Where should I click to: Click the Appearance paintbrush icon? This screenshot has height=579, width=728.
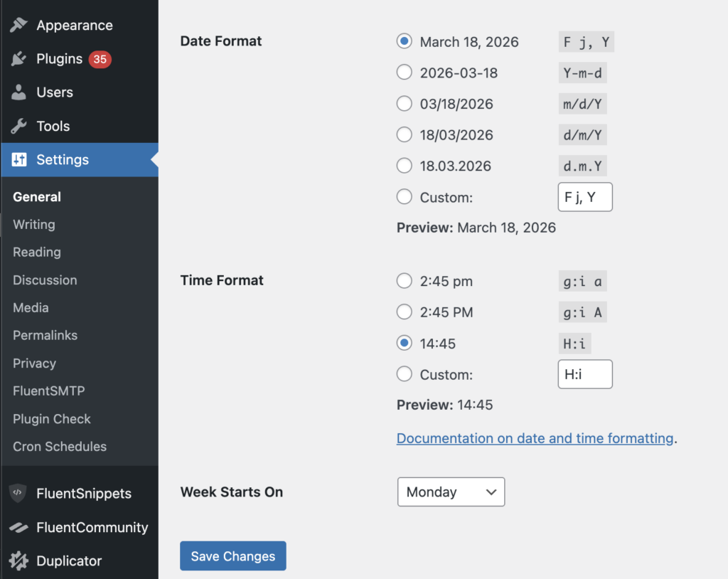coord(19,25)
